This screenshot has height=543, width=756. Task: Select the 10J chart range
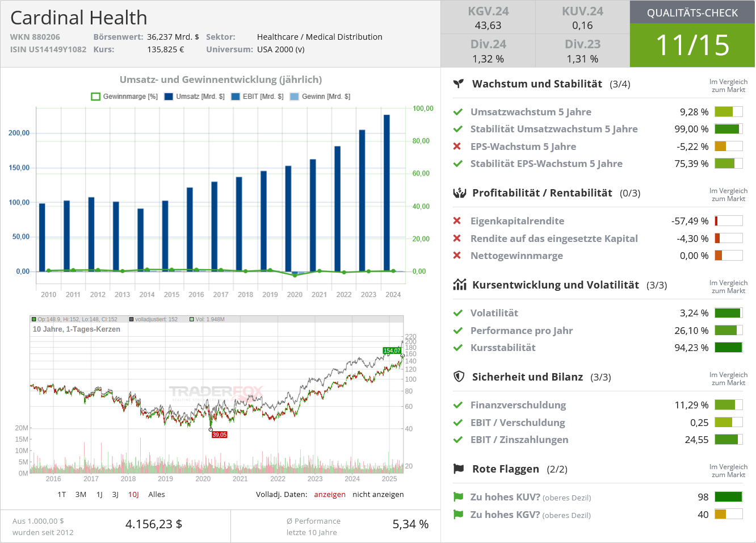[133, 495]
